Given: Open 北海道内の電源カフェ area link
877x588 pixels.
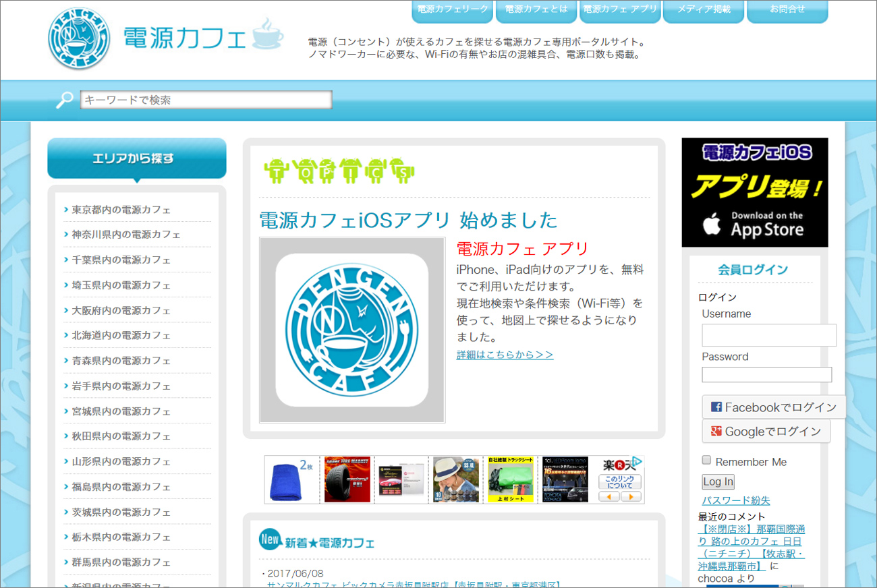Looking at the screenshot, I should [x=121, y=336].
